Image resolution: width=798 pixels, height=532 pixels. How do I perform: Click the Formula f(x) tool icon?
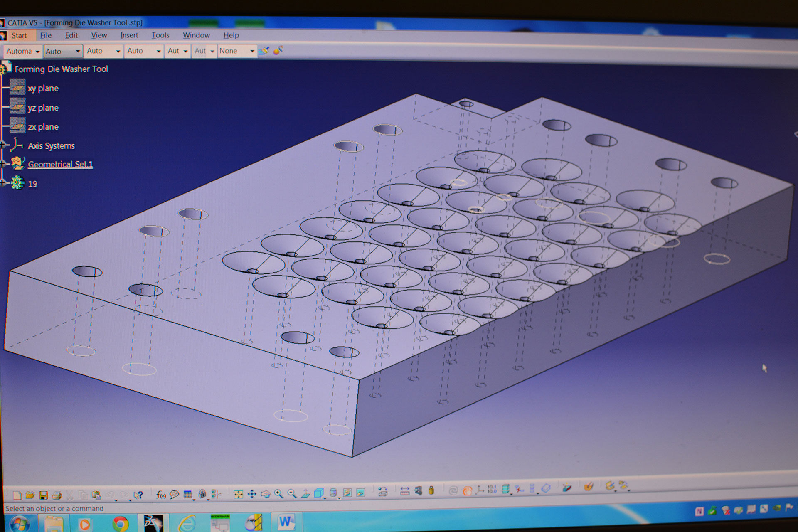161,495
